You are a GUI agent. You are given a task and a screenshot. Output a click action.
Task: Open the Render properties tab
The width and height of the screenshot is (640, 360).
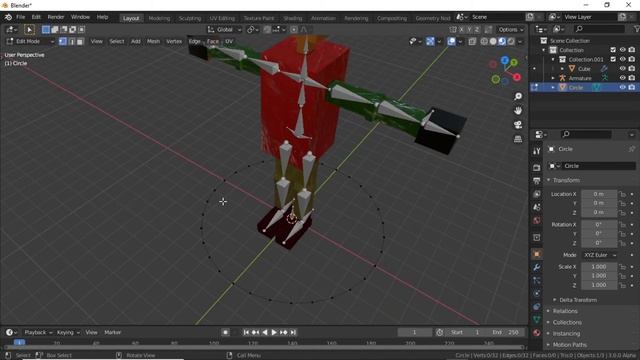point(537,167)
